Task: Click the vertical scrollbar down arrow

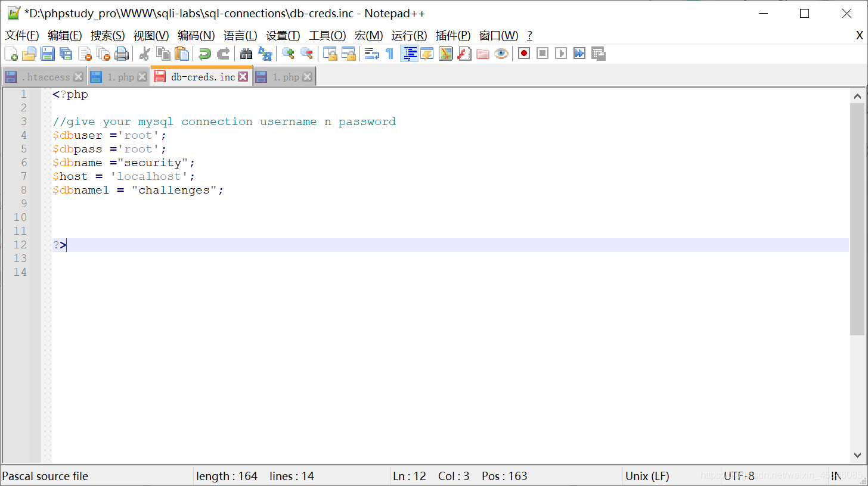Action: click(x=857, y=455)
